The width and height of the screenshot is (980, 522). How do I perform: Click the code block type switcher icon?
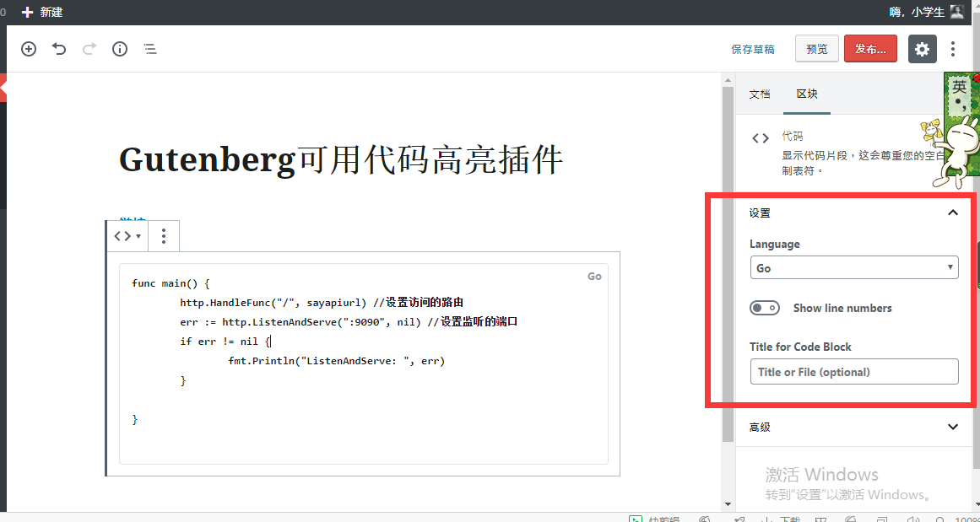click(127, 236)
